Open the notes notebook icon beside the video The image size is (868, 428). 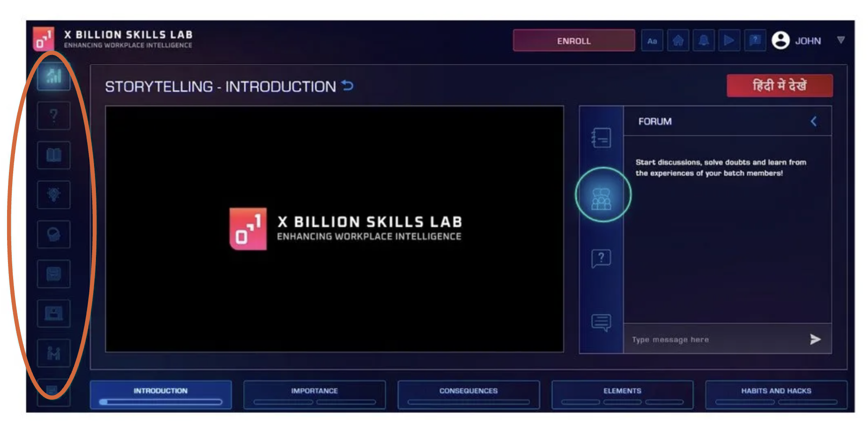coord(601,138)
